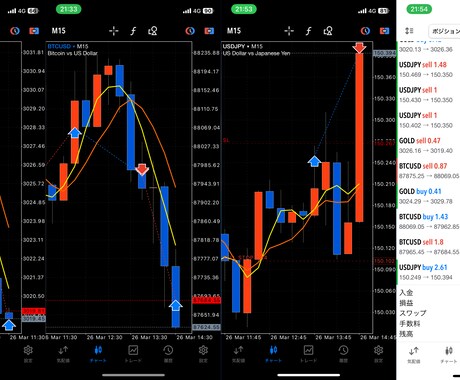This screenshot has height=380, width=460.
Task: Open トレード tab in BTCUSD screen
Action: (133, 354)
